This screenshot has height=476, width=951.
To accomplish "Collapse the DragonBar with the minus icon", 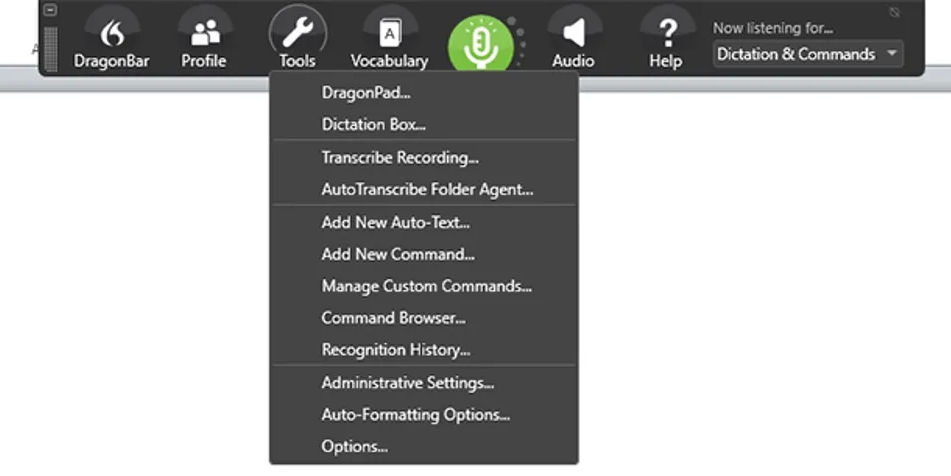I will pos(51,10).
